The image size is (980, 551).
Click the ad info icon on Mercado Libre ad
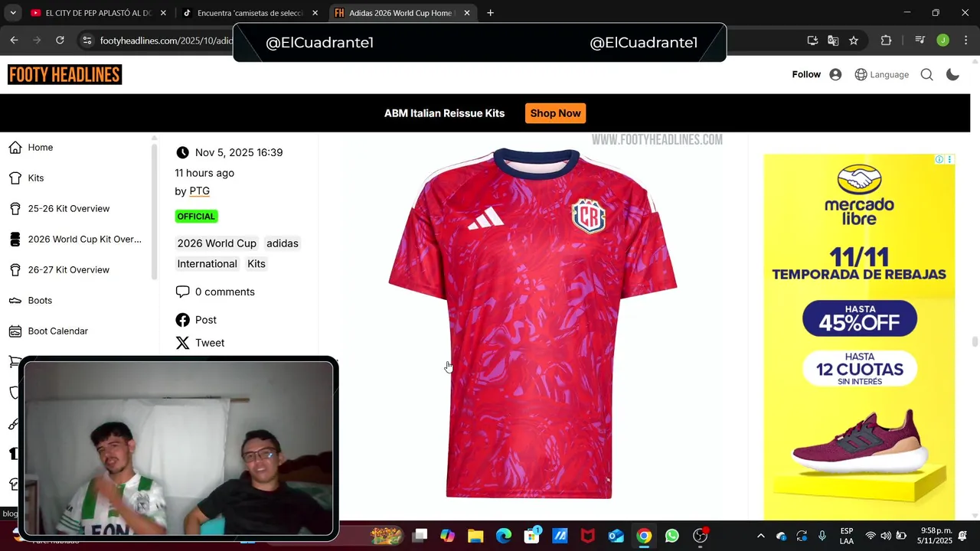939,159
